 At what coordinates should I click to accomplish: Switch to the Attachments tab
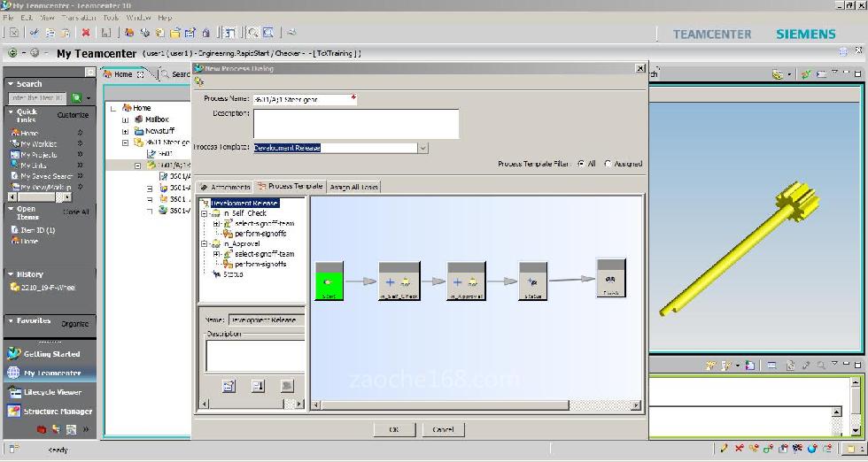(x=225, y=187)
